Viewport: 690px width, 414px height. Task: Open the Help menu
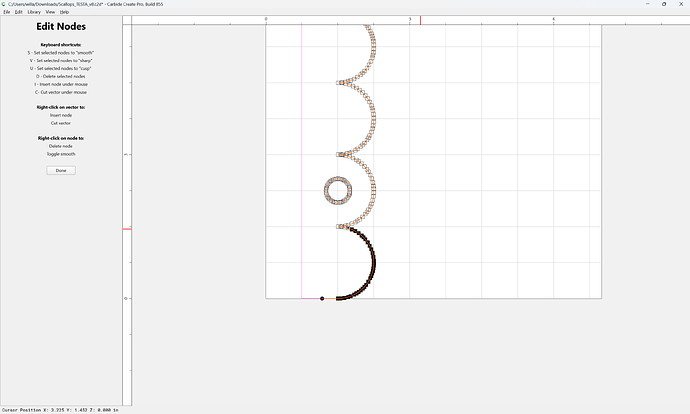[64, 12]
